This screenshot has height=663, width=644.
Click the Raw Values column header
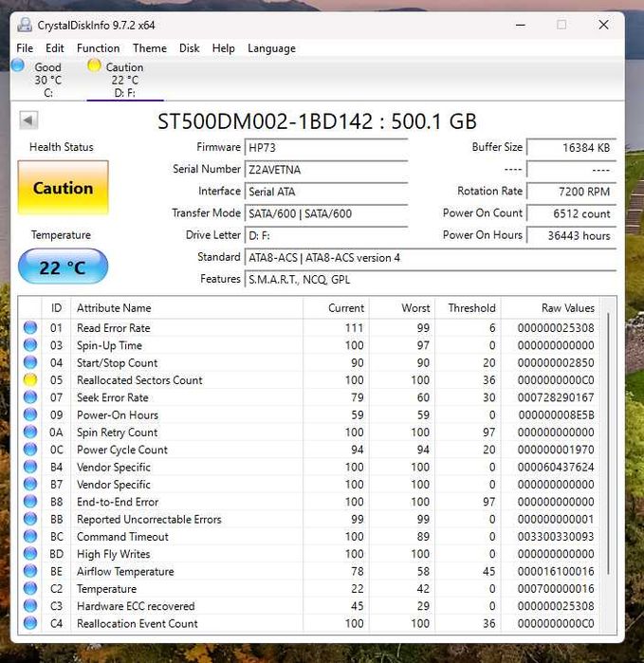550,308
